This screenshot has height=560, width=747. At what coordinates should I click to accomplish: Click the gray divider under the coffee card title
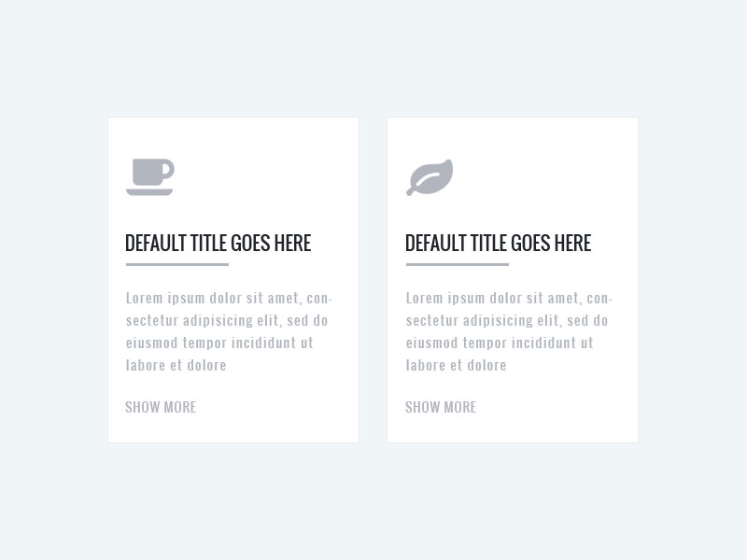(177, 264)
